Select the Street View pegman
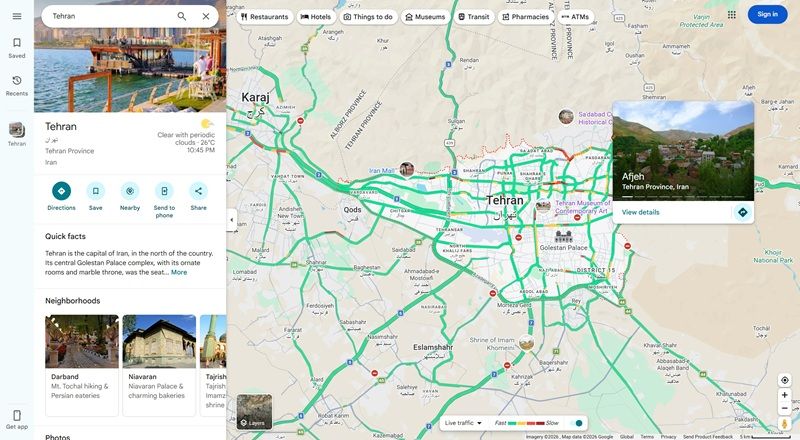Screen dimensions: 800x440 tap(785, 424)
